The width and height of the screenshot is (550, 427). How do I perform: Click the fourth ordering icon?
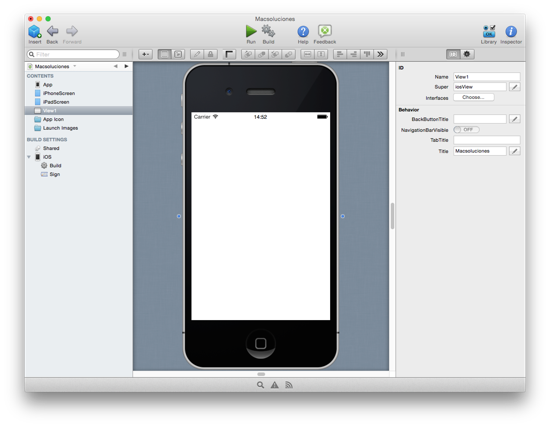pyautogui.click(x=288, y=54)
